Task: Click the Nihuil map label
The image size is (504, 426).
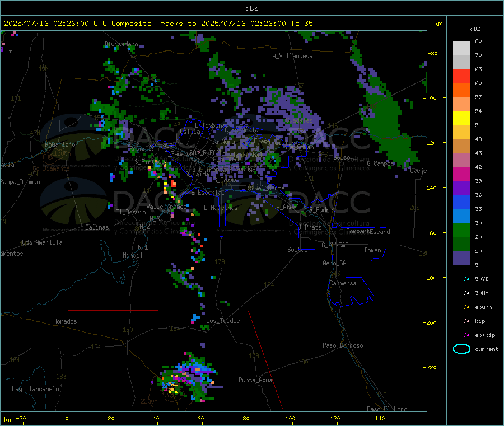Action: pos(132,255)
